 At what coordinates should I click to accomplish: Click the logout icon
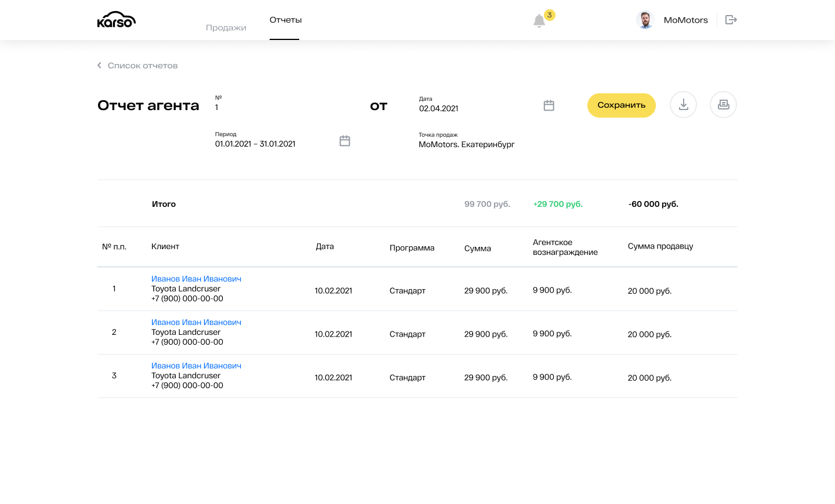tap(731, 20)
